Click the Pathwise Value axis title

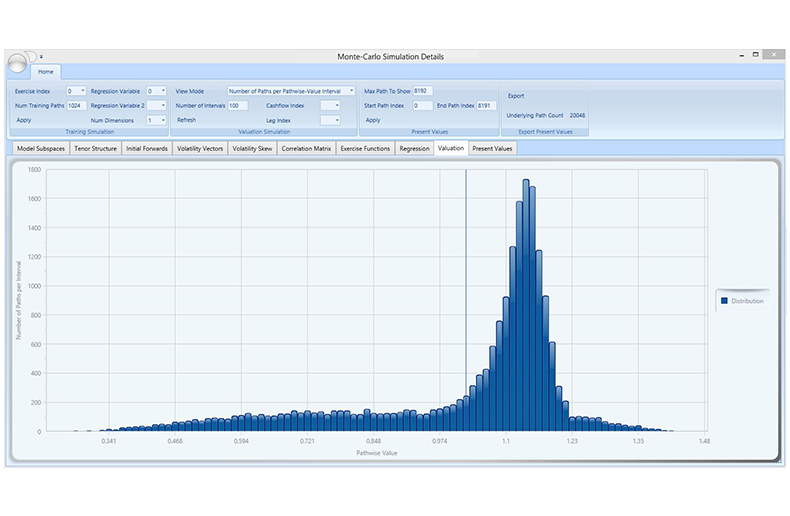coord(377,453)
